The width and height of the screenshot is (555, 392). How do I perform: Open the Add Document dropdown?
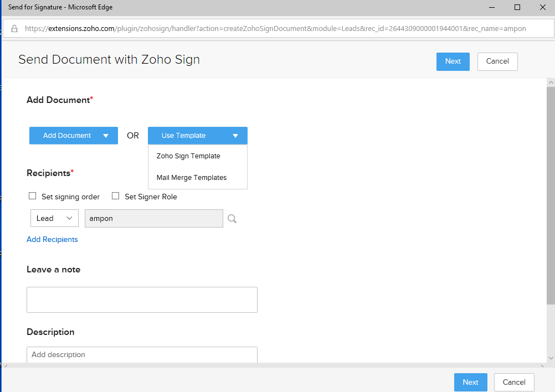click(74, 136)
